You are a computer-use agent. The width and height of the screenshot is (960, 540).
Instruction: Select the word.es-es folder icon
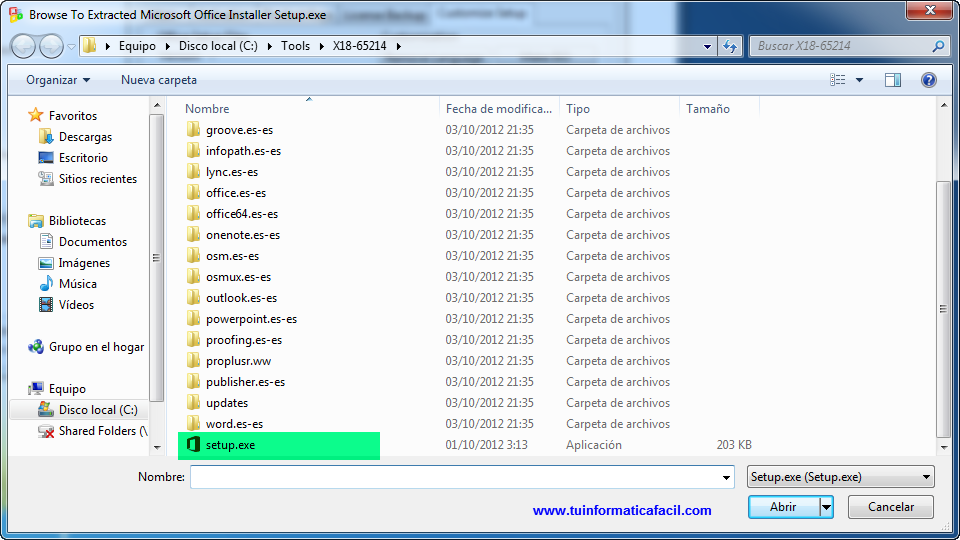(x=193, y=423)
